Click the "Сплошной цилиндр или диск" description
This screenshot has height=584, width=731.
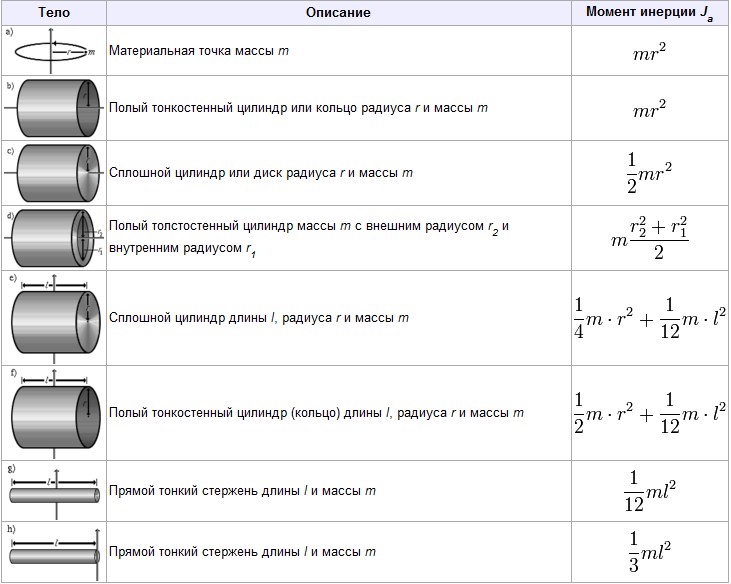(x=261, y=173)
